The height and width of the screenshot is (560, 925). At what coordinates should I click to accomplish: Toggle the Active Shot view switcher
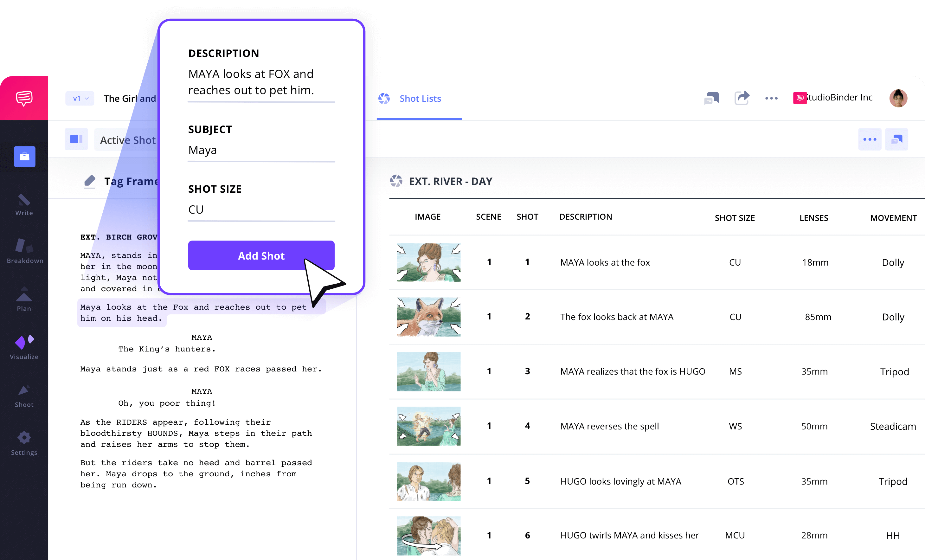[76, 139]
